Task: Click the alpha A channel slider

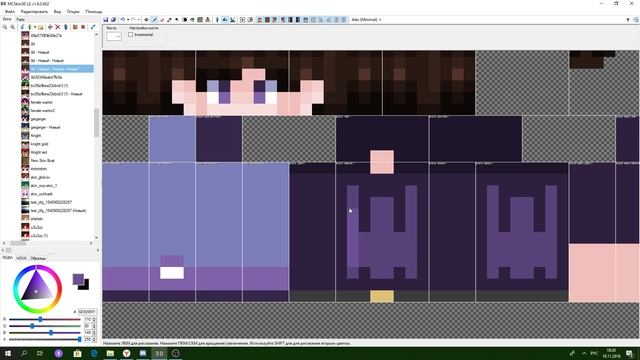Action: coord(45,339)
